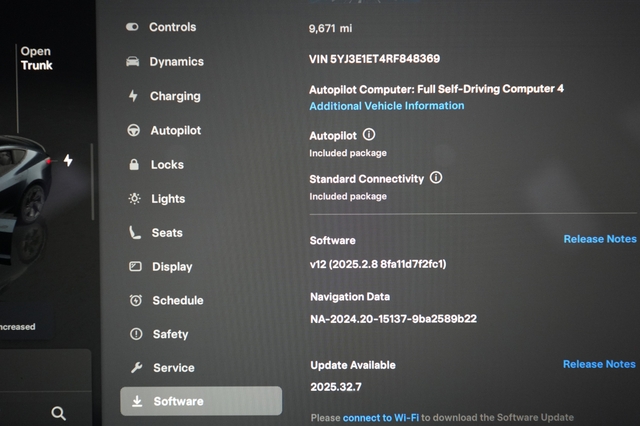Tap Included package under Autopilot
This screenshot has height=426, width=640.
tap(348, 153)
